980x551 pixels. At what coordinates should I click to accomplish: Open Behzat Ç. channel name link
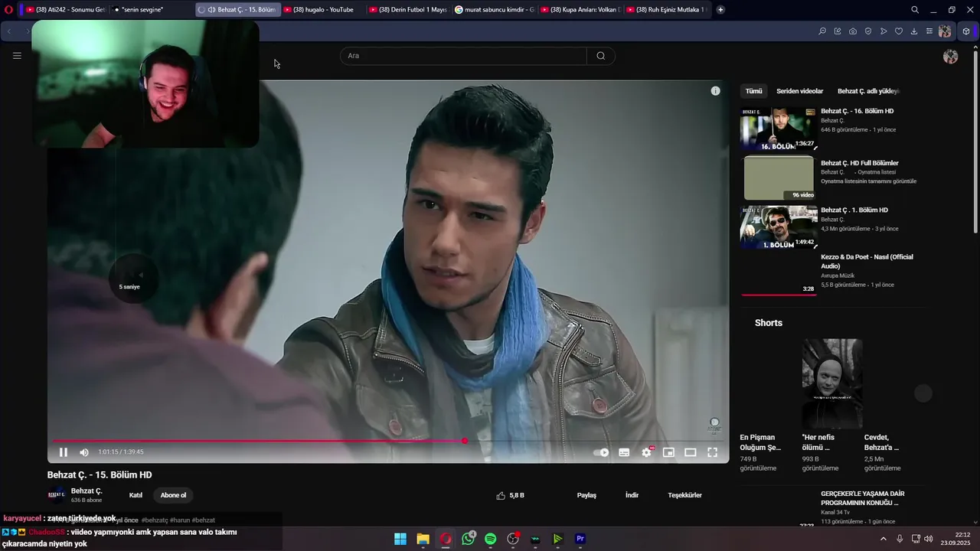point(87,491)
